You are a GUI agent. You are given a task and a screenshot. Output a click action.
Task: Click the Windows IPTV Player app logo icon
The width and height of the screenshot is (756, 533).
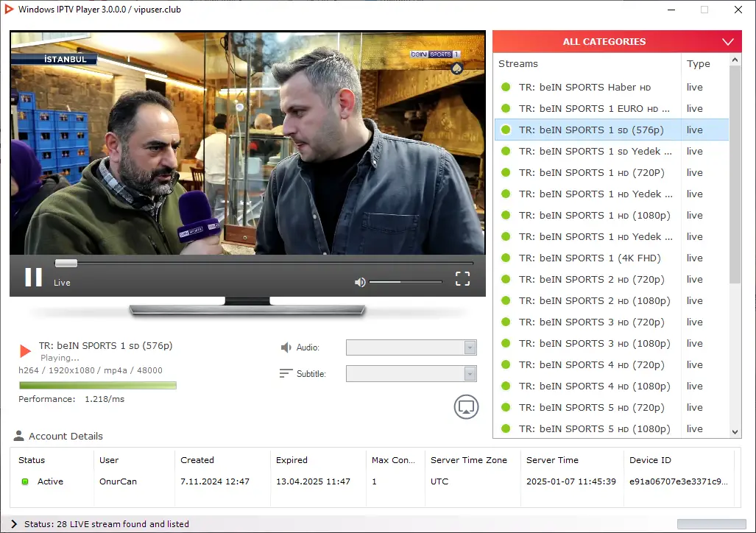[x=9, y=9]
